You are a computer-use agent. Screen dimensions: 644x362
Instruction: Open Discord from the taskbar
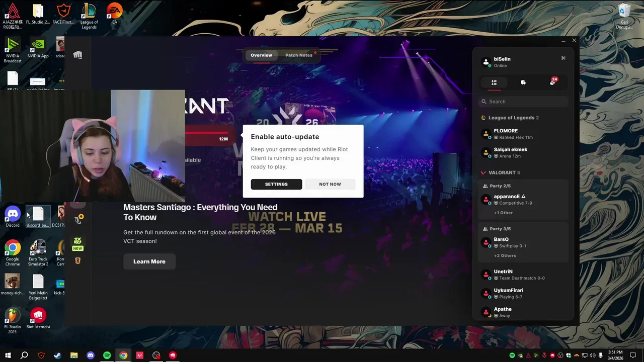coord(91,355)
